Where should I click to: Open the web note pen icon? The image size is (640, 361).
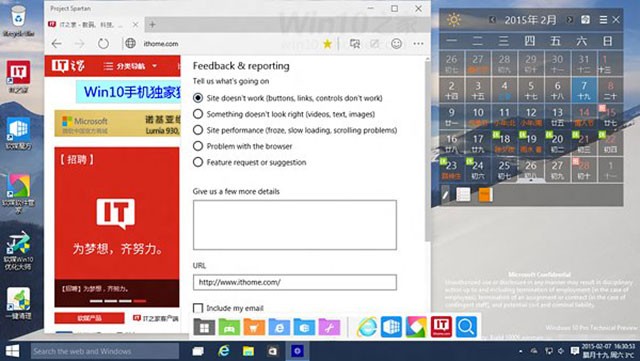click(375, 43)
